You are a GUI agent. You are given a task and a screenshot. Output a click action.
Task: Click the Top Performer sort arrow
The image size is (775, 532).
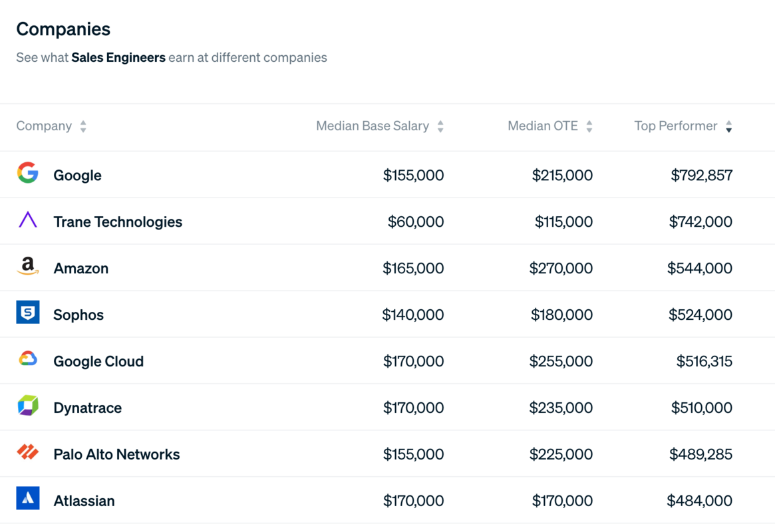point(729,126)
